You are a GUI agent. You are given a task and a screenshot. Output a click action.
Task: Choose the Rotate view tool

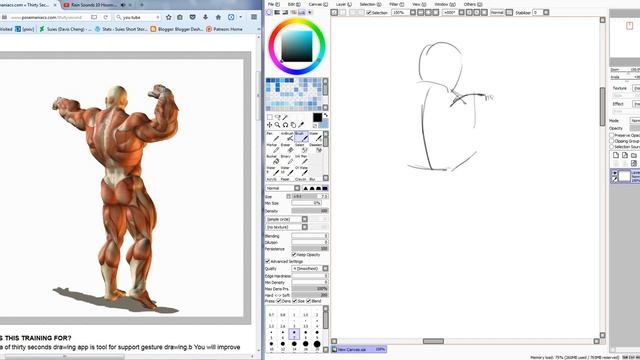coord(285,125)
